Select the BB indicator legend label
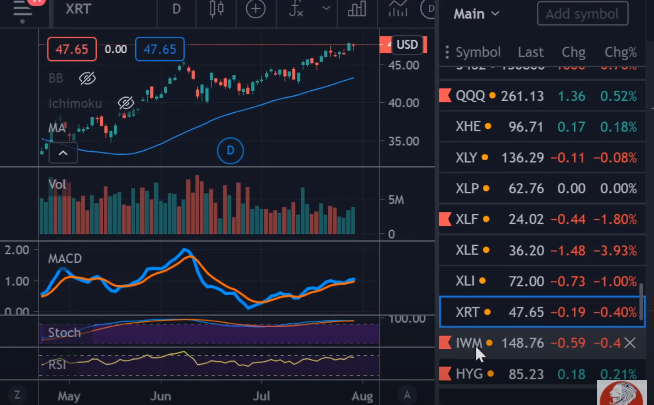 pyautogui.click(x=55, y=78)
